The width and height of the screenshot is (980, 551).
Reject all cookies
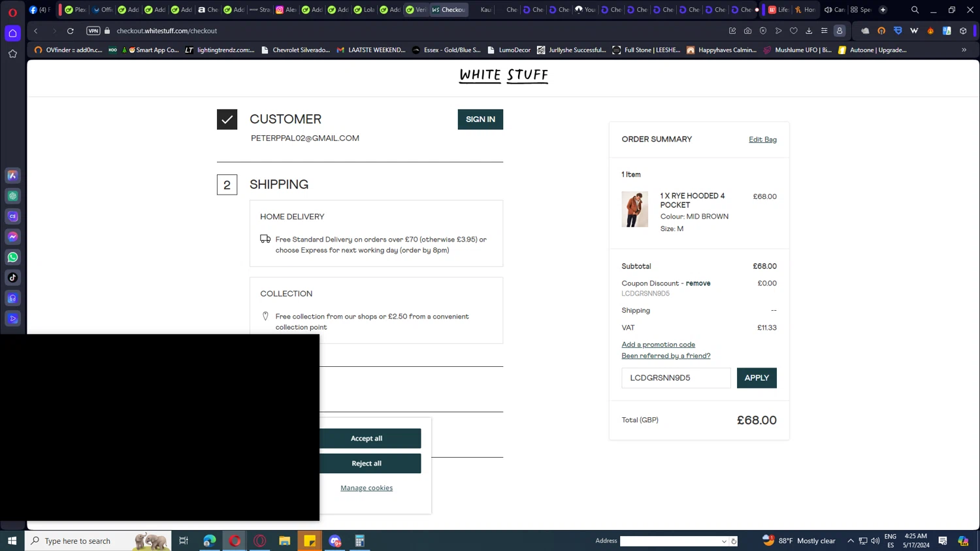[367, 464]
